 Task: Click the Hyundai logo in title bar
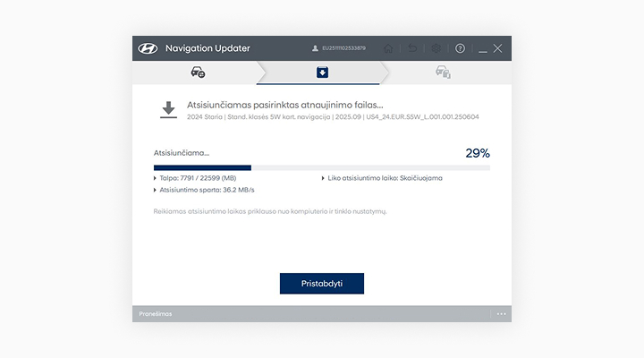click(x=148, y=48)
